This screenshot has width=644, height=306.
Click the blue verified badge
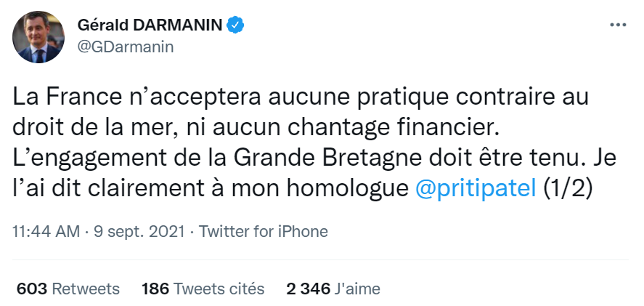236,25
